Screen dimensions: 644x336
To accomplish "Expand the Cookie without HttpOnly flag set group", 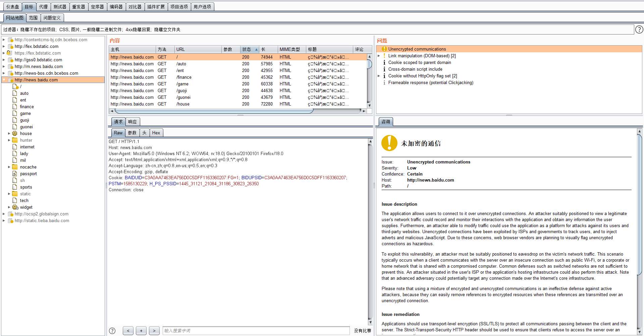I will point(379,76).
